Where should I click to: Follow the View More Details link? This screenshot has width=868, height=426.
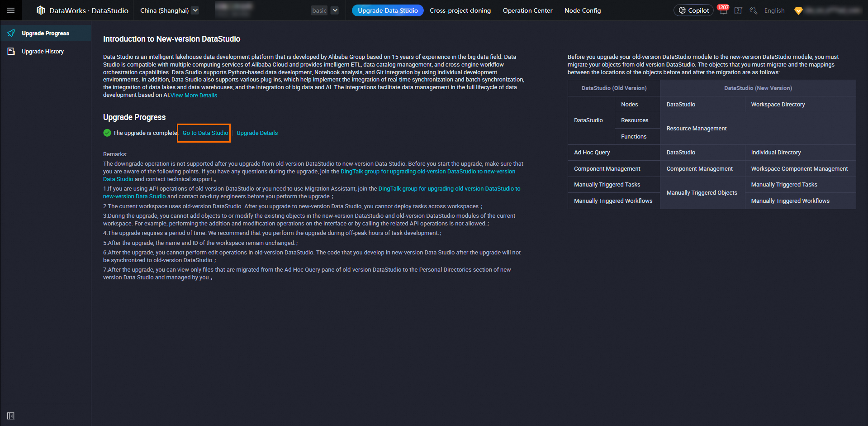[194, 95]
